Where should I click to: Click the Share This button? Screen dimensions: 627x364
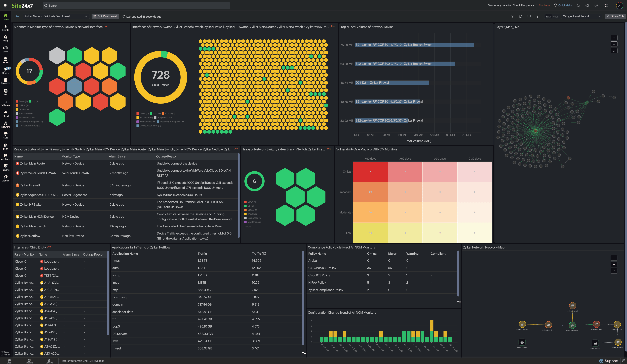(x=615, y=16)
